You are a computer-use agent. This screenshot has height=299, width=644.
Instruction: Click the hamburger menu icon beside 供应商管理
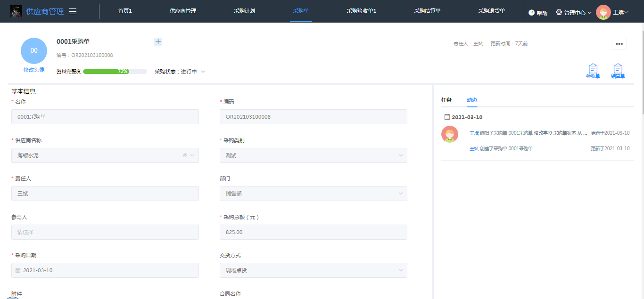coord(73,12)
